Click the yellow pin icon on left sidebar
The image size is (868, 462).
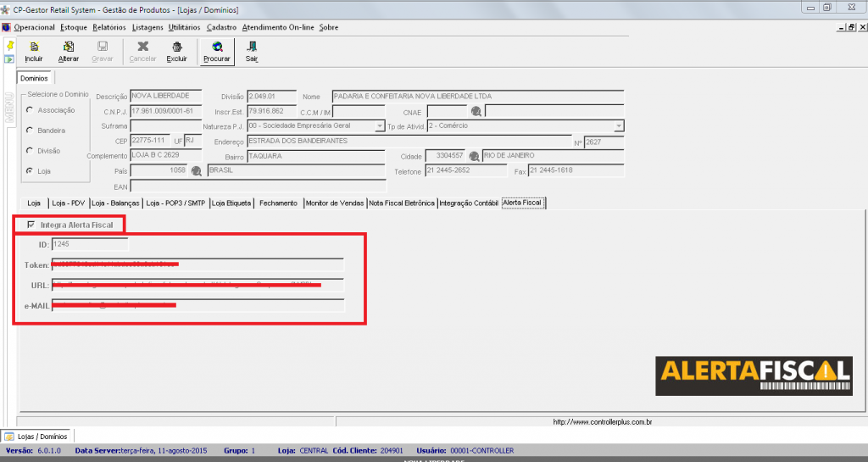pyautogui.click(x=9, y=46)
